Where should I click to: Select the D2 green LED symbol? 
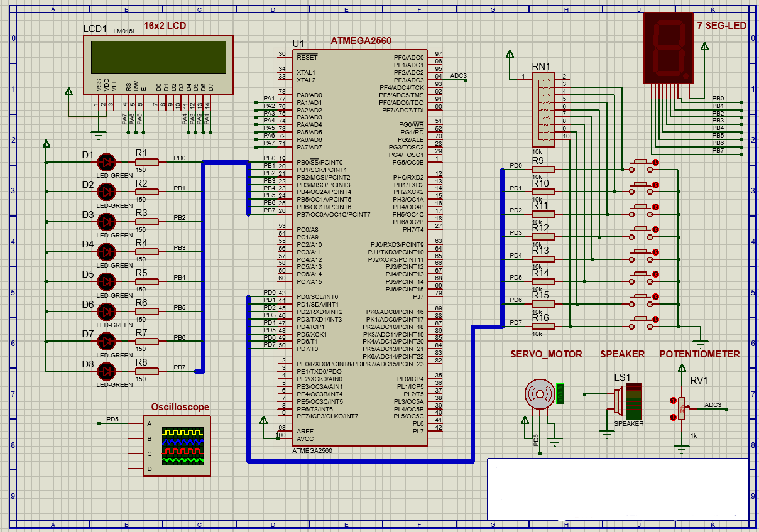pos(107,192)
